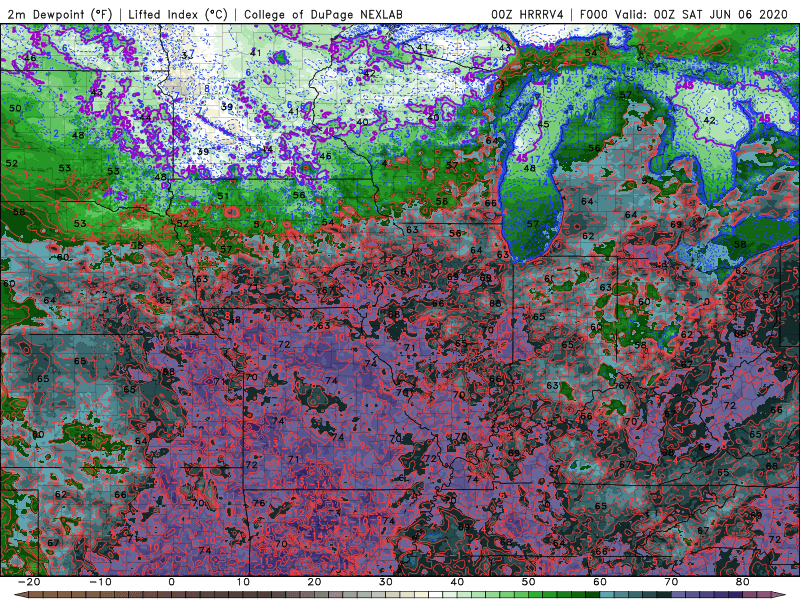Click the -10 label on the color scale
The height and width of the screenshot is (600, 800).
pos(100,582)
